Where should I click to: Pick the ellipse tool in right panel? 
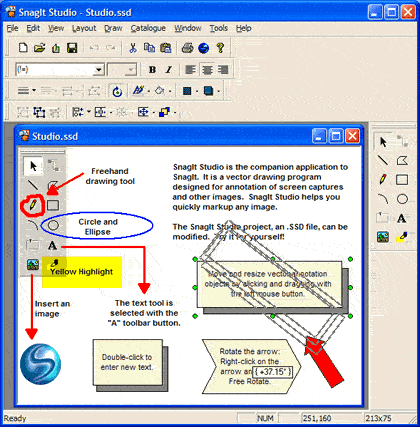[402, 199]
